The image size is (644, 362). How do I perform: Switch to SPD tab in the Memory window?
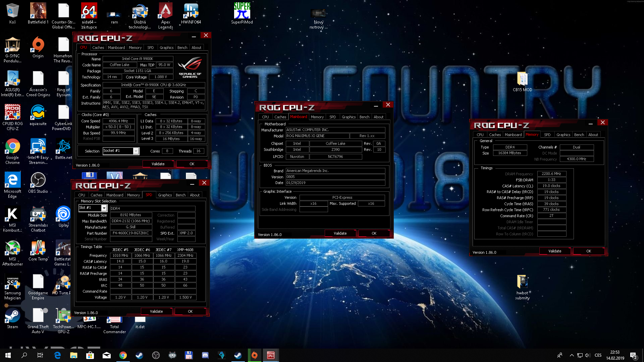pyautogui.click(x=547, y=135)
